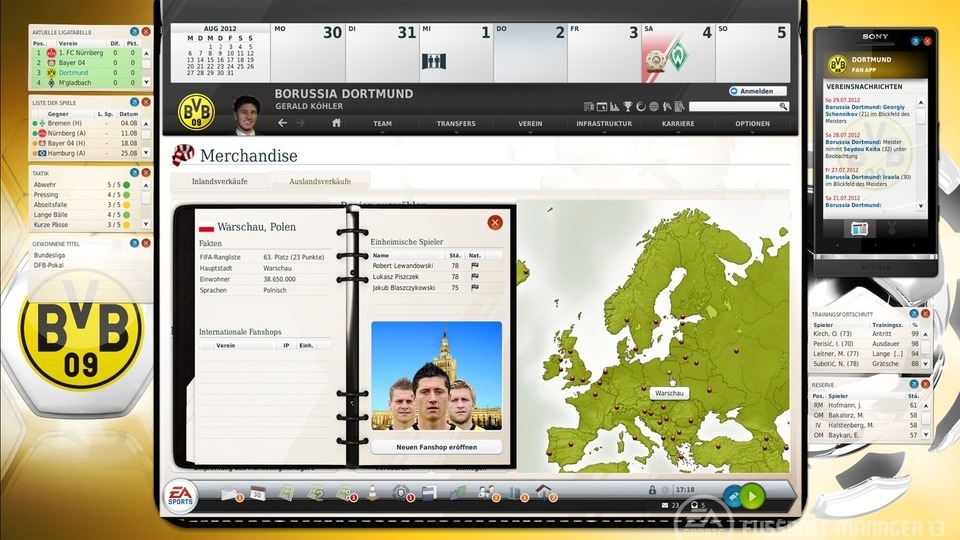960x540 pixels.
Task: Expand the Infrastruktur menu
Action: 604,124
